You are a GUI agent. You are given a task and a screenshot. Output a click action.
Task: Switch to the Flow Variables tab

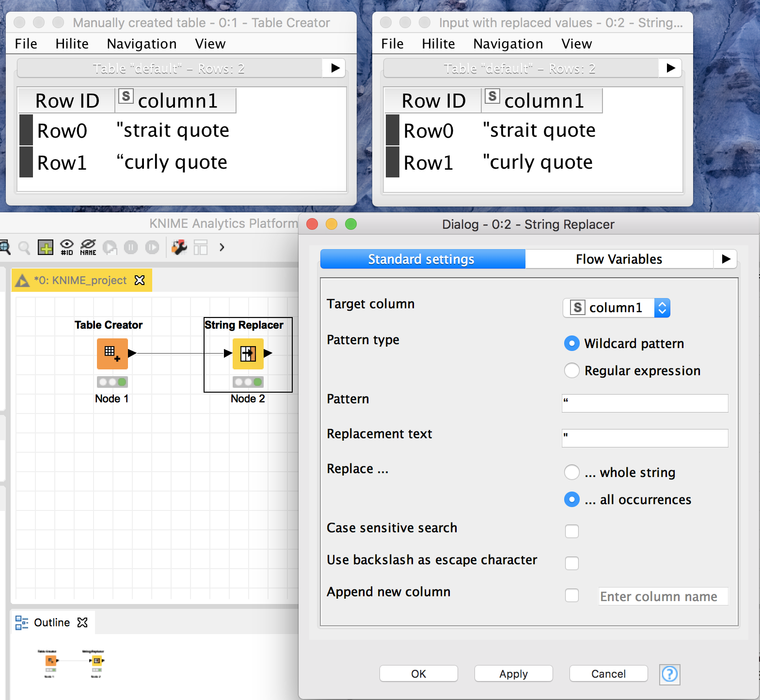619,259
